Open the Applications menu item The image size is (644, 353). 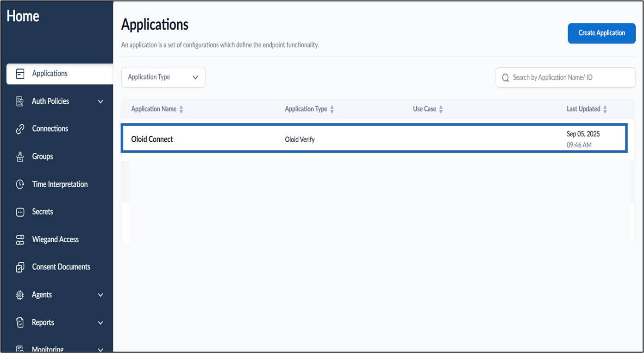[x=60, y=74]
